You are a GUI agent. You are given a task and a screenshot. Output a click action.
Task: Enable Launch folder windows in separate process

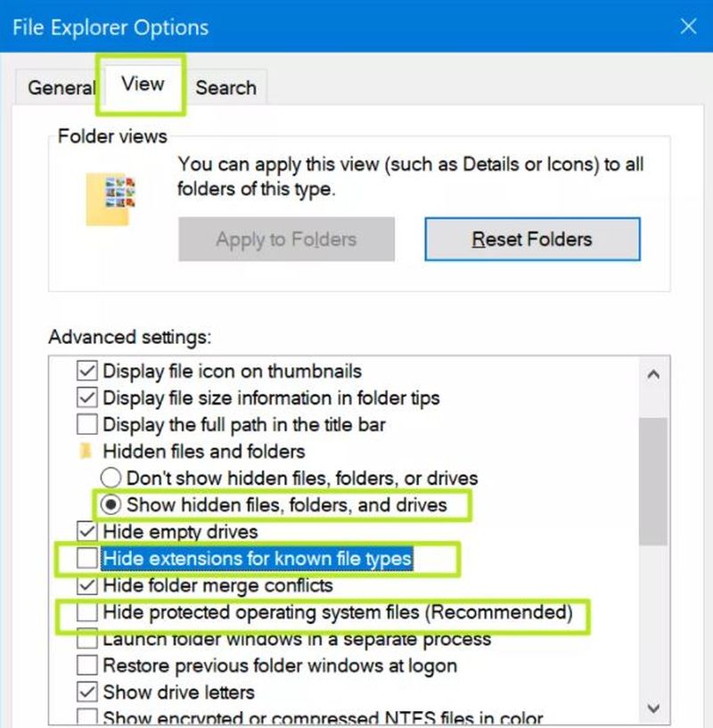tap(86, 639)
